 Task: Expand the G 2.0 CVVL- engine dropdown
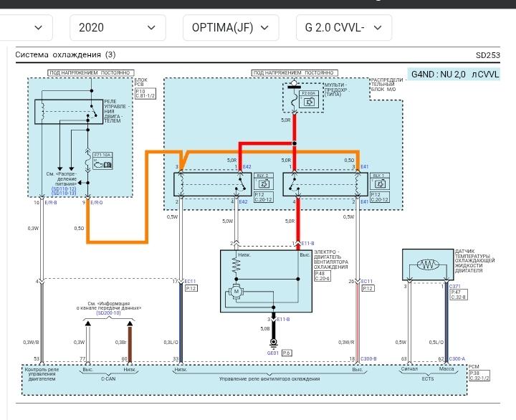pos(344,28)
